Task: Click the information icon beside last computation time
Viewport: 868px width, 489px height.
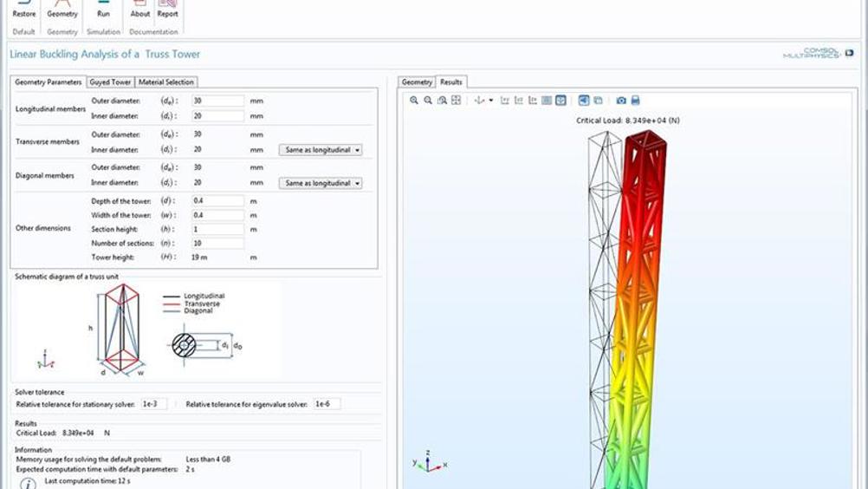Action: pos(29,483)
